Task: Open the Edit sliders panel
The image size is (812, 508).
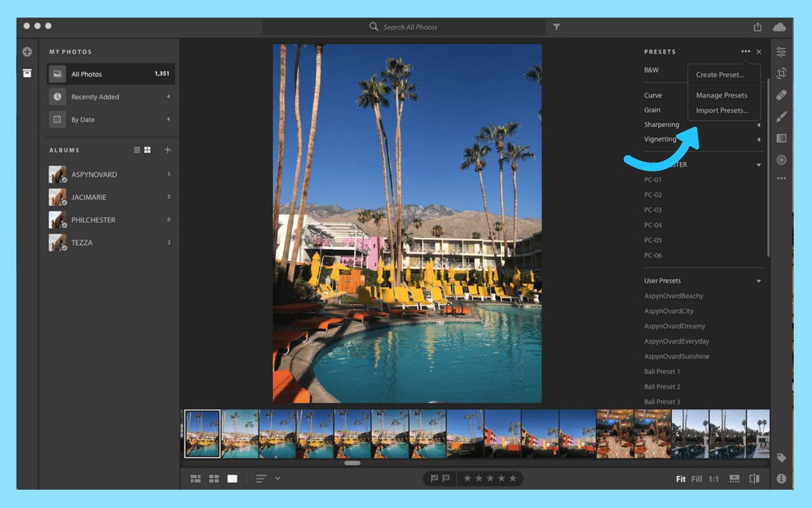Action: click(x=782, y=51)
